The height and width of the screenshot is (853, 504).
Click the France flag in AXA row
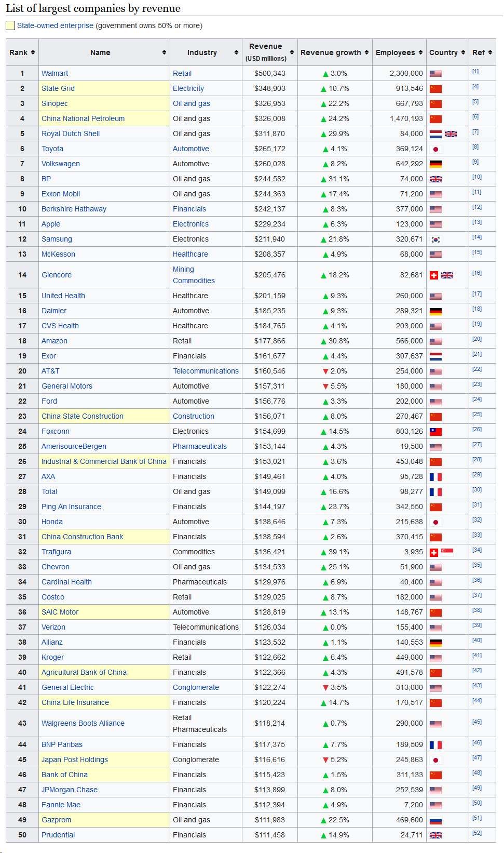[435, 477]
